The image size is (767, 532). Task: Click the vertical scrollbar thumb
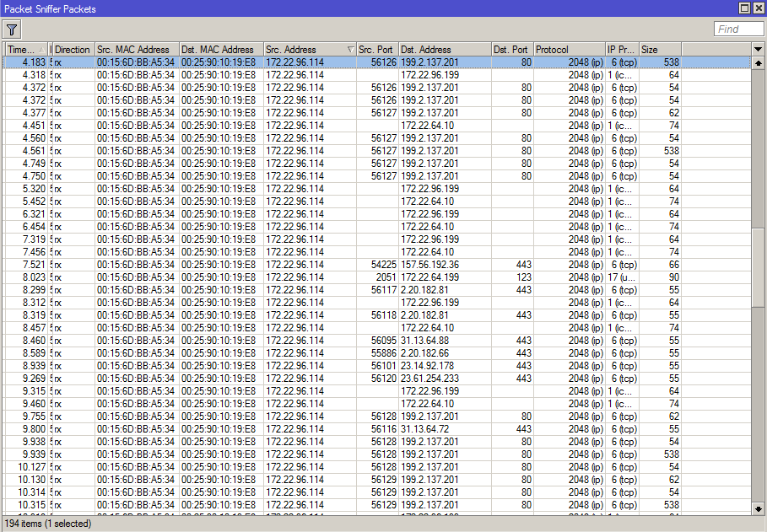pyautogui.click(x=758, y=267)
